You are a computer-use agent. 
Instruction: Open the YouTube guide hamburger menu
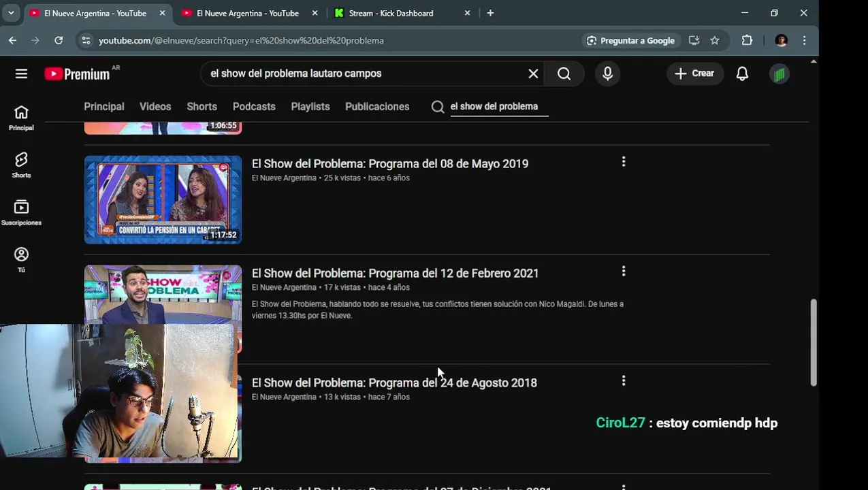21,73
